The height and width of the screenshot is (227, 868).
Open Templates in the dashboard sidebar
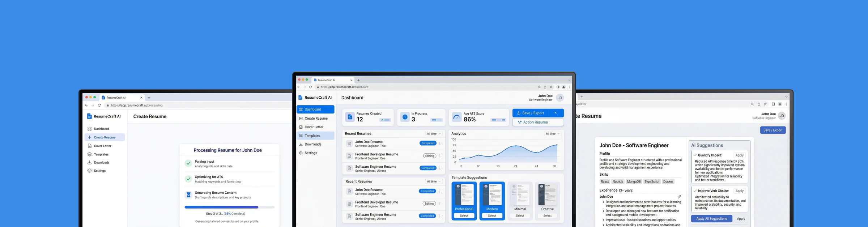(315, 136)
